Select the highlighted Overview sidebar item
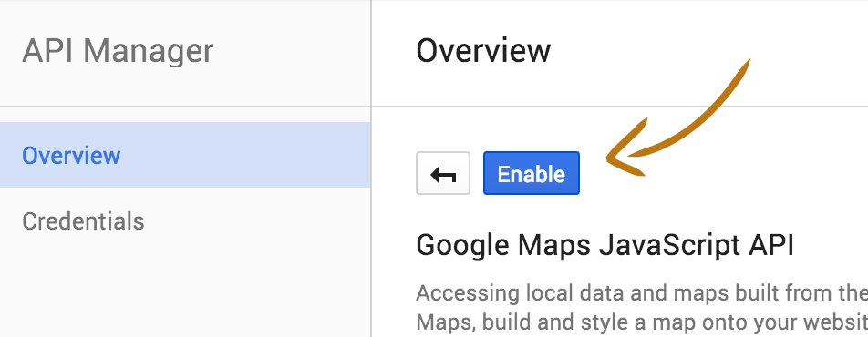This screenshot has height=337, width=868. coord(185,155)
